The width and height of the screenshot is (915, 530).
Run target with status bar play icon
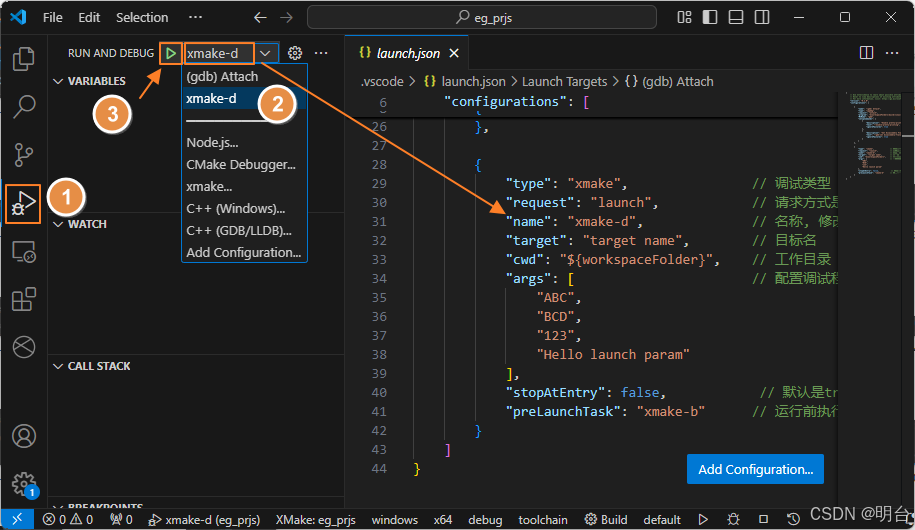pyautogui.click(x=703, y=519)
